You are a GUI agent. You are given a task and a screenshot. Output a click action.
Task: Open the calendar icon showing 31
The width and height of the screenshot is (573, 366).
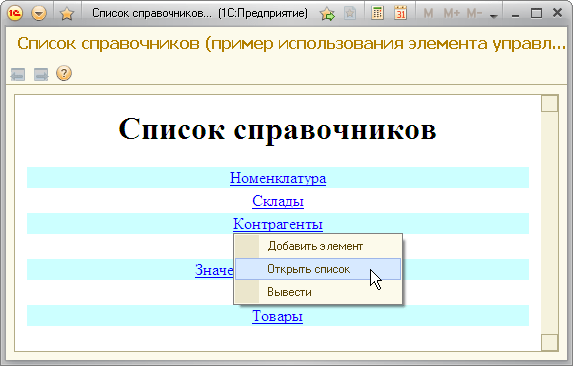pyautogui.click(x=401, y=13)
